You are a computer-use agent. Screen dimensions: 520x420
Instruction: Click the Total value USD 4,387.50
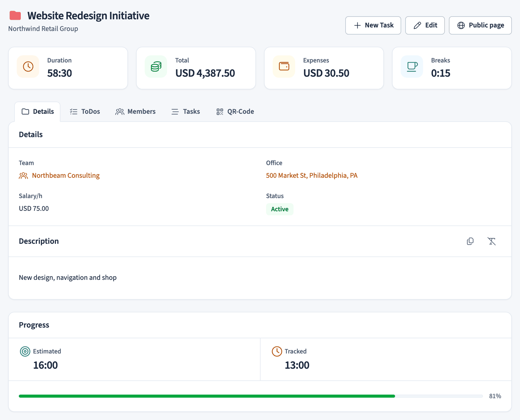pyautogui.click(x=205, y=73)
